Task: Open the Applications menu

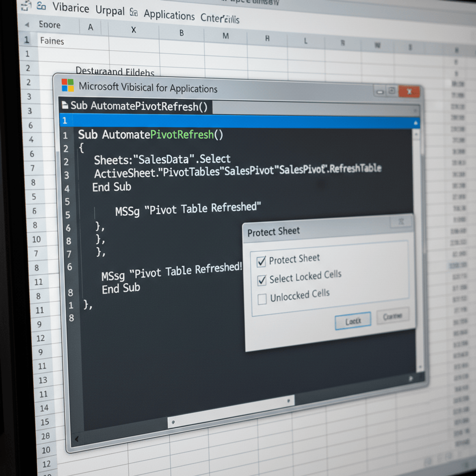Action: pos(169,15)
